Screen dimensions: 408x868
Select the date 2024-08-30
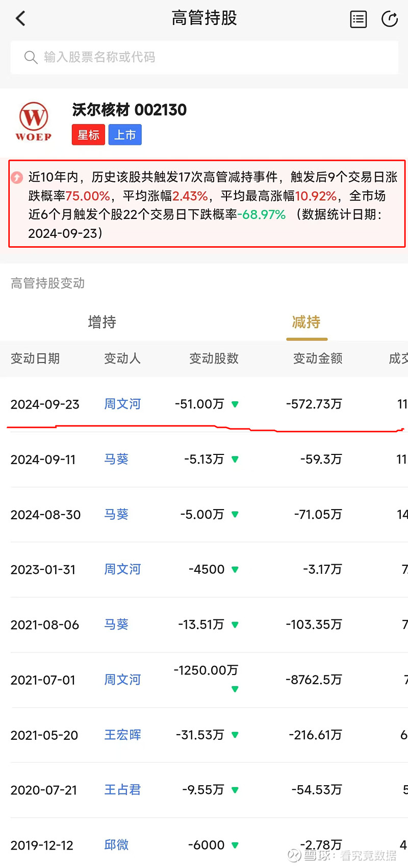[x=45, y=515]
